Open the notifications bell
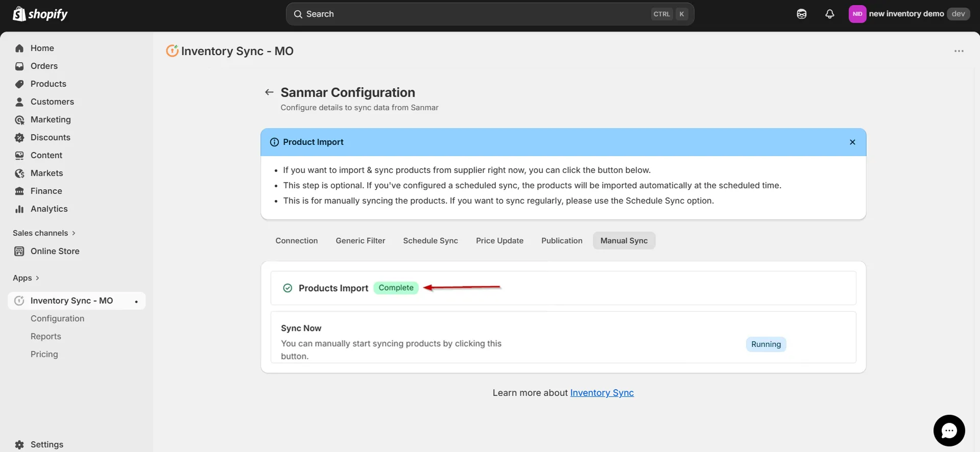Viewport: 980px width, 452px height. [x=830, y=14]
